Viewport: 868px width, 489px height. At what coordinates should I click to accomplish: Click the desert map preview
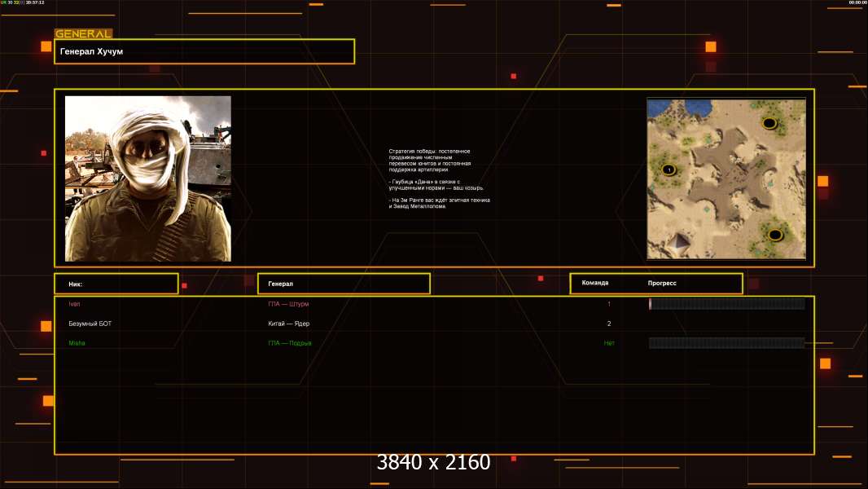click(726, 178)
